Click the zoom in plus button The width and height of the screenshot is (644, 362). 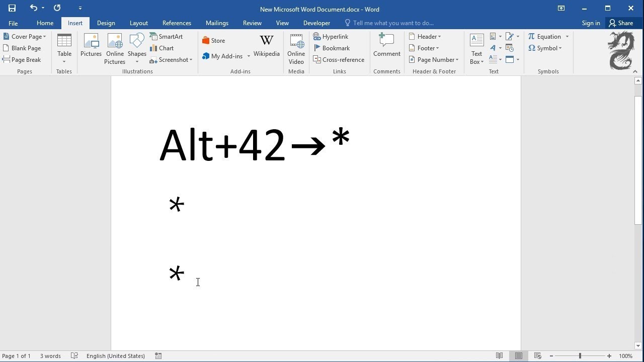(x=609, y=356)
